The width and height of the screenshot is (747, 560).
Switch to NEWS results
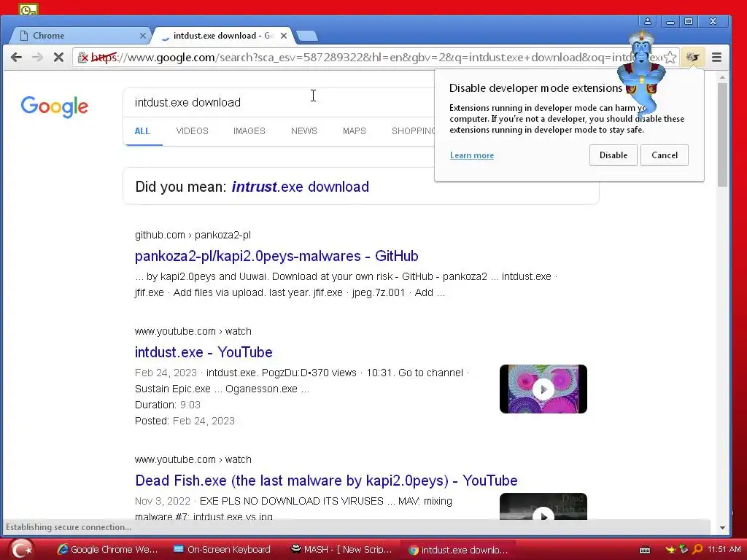tap(304, 131)
